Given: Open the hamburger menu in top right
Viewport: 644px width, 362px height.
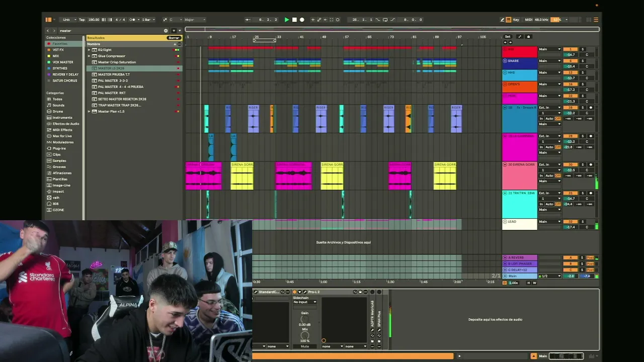Looking at the screenshot, I should 596,20.
